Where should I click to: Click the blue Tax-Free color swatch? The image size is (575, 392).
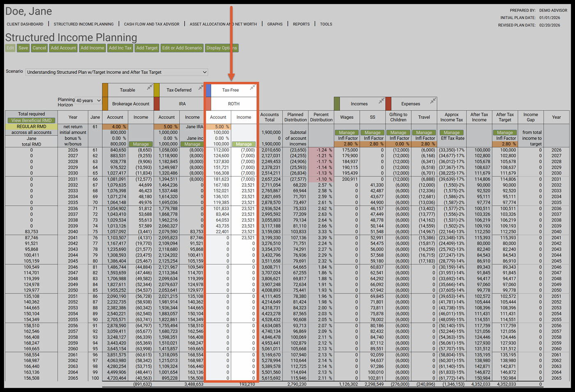tap(208, 90)
